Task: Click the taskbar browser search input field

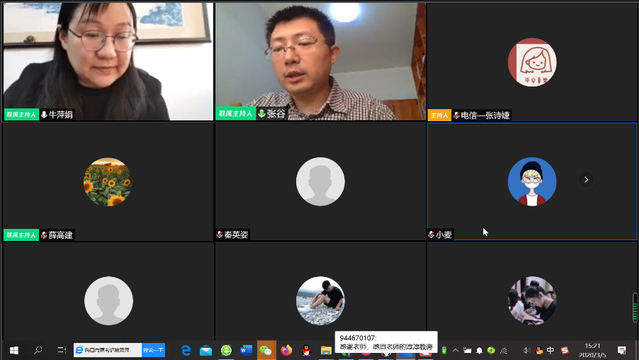Action: 108,350
